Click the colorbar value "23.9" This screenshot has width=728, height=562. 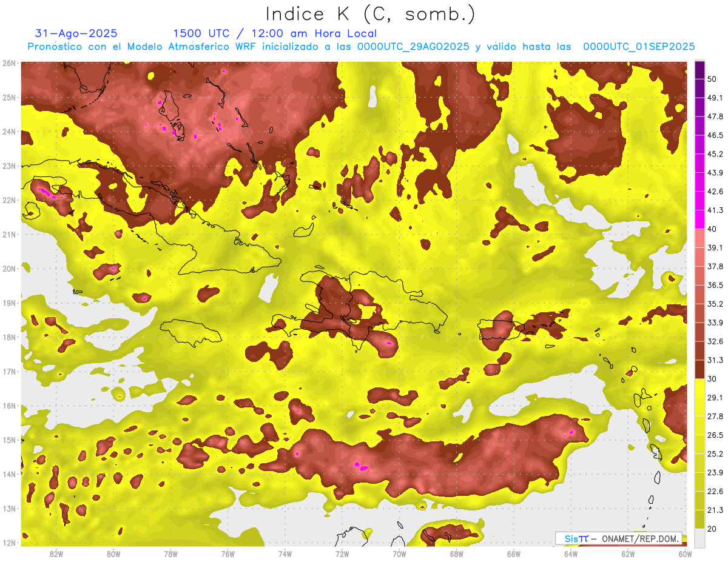(x=715, y=472)
